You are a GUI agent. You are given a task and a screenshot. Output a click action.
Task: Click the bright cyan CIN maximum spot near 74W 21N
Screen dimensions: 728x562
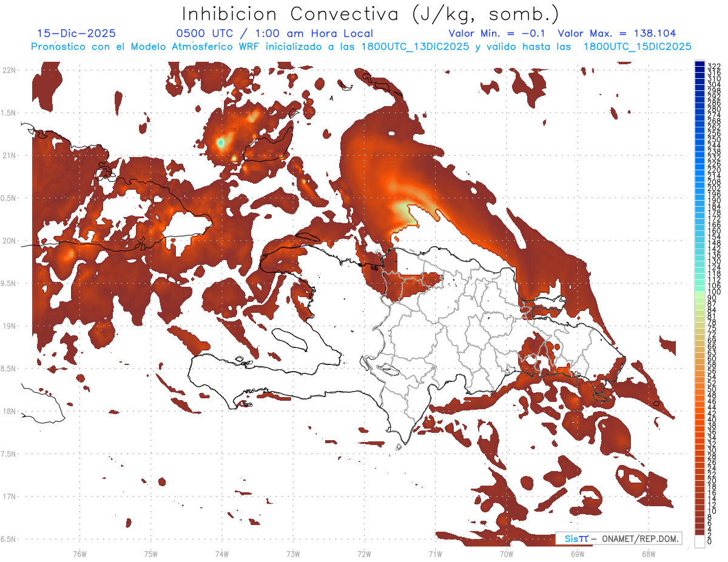221,142
